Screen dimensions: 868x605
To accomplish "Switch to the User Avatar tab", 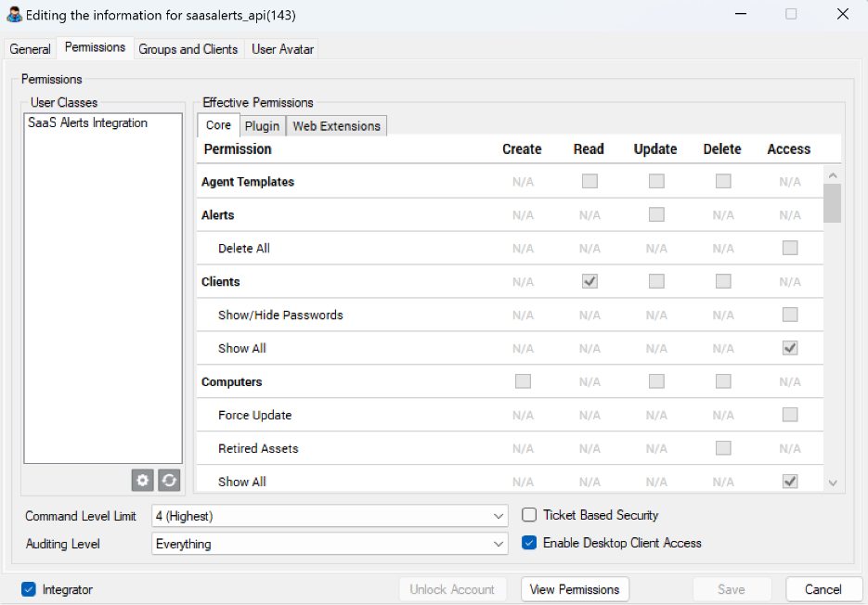I will pyautogui.click(x=282, y=49).
